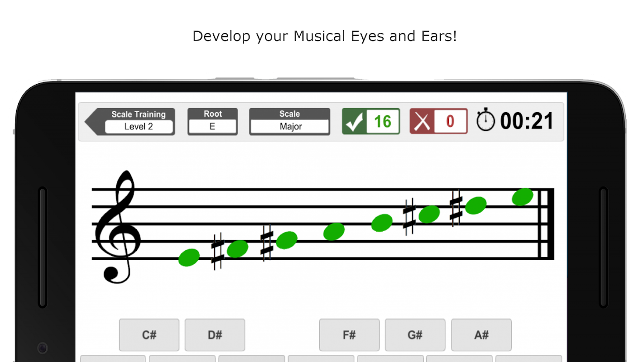Tap the A# key button
This screenshot has height=362, width=644.
tap(481, 335)
